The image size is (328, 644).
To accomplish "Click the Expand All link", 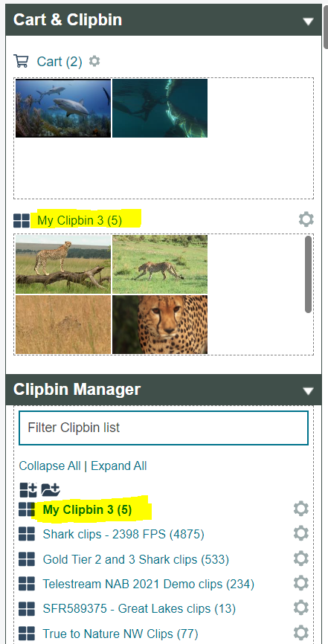I will pyautogui.click(x=119, y=466).
